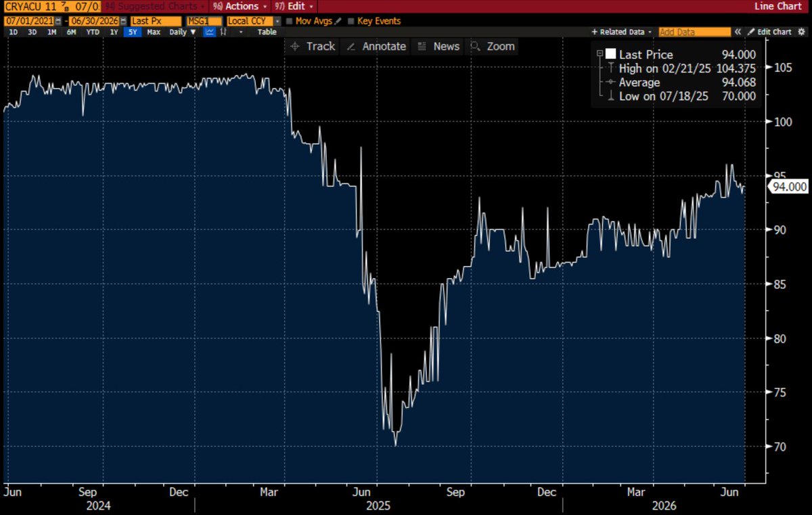Select the 6M range tab
Image resolution: width=812 pixels, height=515 pixels.
[71, 32]
